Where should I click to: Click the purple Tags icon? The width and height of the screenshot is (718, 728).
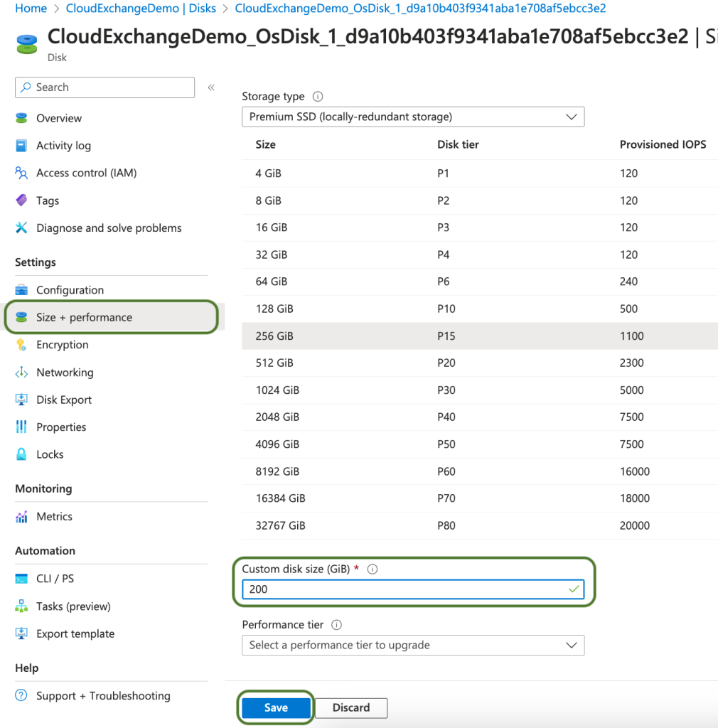pyautogui.click(x=21, y=200)
